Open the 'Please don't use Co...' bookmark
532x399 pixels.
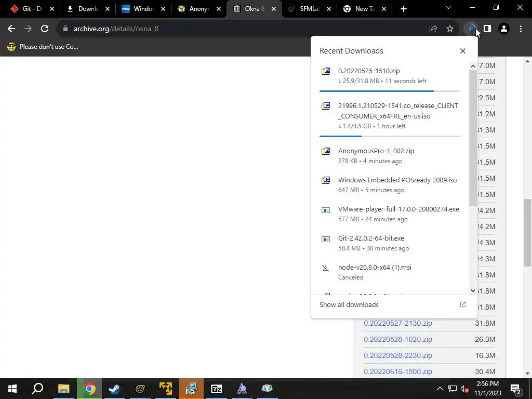(x=43, y=47)
